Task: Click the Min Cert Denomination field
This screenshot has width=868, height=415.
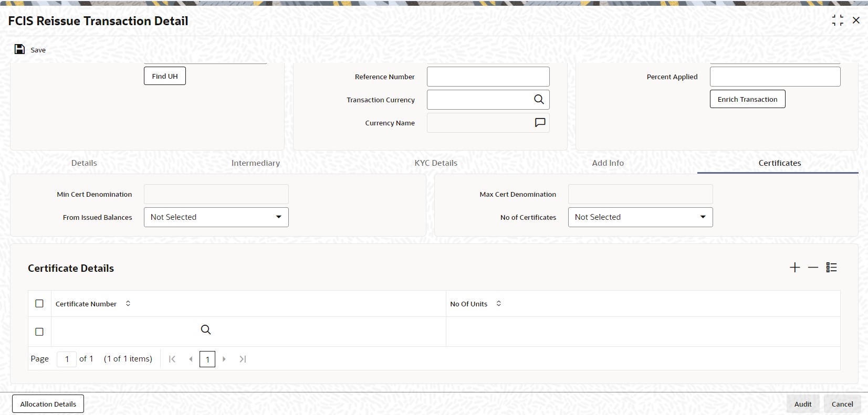Action: pyautogui.click(x=216, y=194)
